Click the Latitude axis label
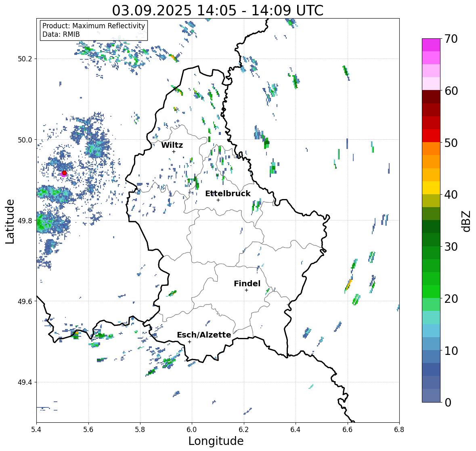Viewport: 476px width, 451px height. coord(10,221)
